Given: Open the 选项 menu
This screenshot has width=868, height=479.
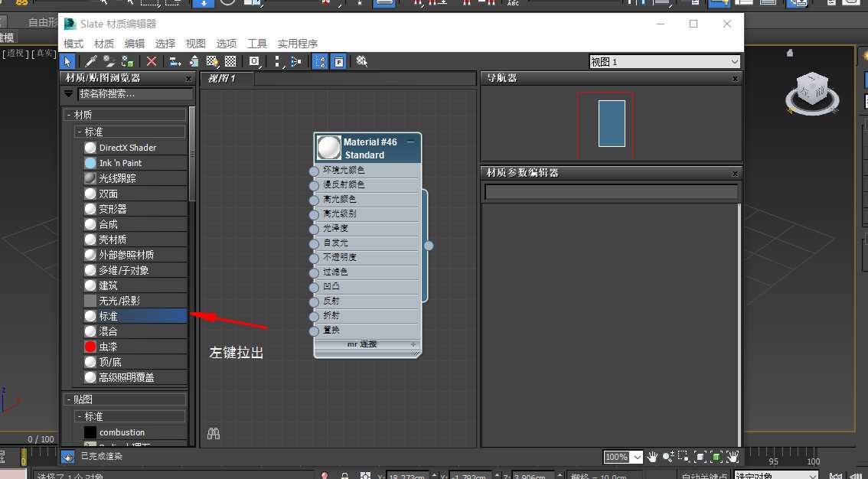Looking at the screenshot, I should (x=227, y=43).
